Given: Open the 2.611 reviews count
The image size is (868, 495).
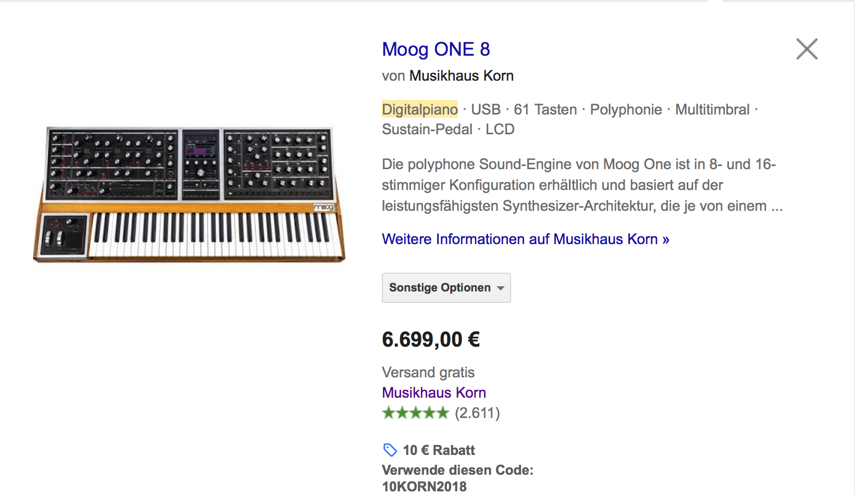Looking at the screenshot, I should (477, 413).
